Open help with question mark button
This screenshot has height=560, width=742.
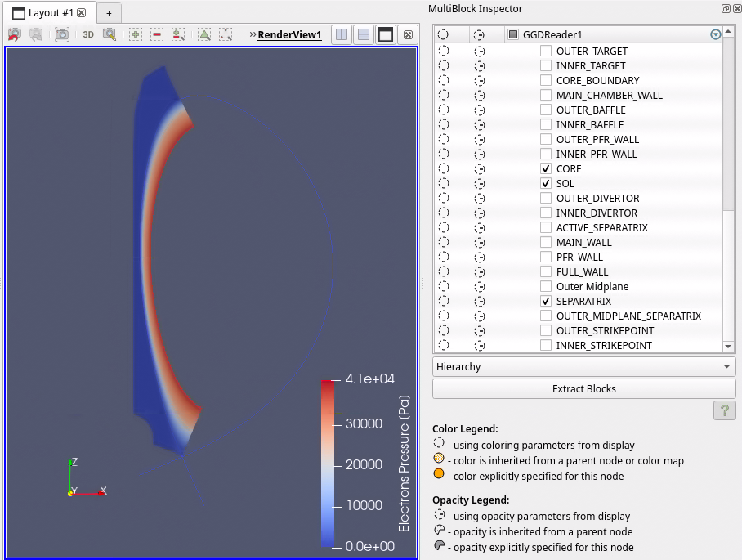tap(725, 410)
